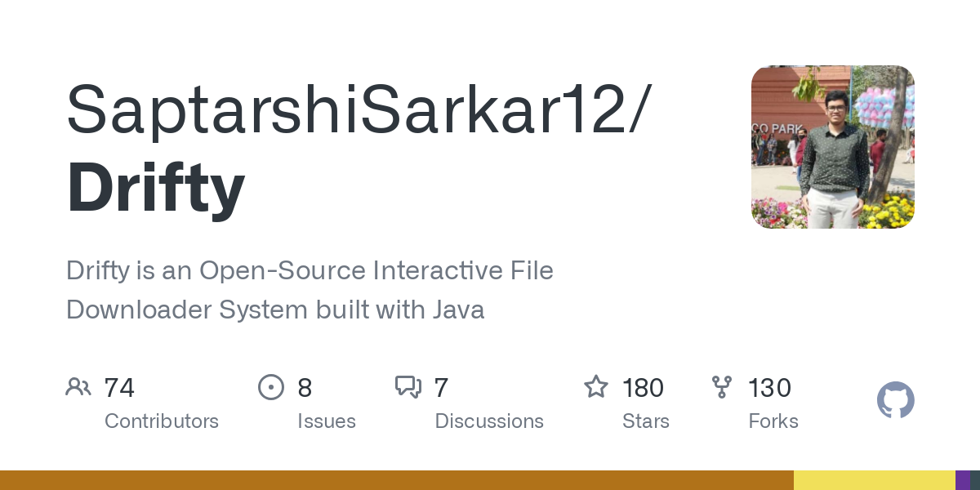This screenshot has width=980, height=490.
Task: Click the brown segment of the language bar
Action: 396,480
